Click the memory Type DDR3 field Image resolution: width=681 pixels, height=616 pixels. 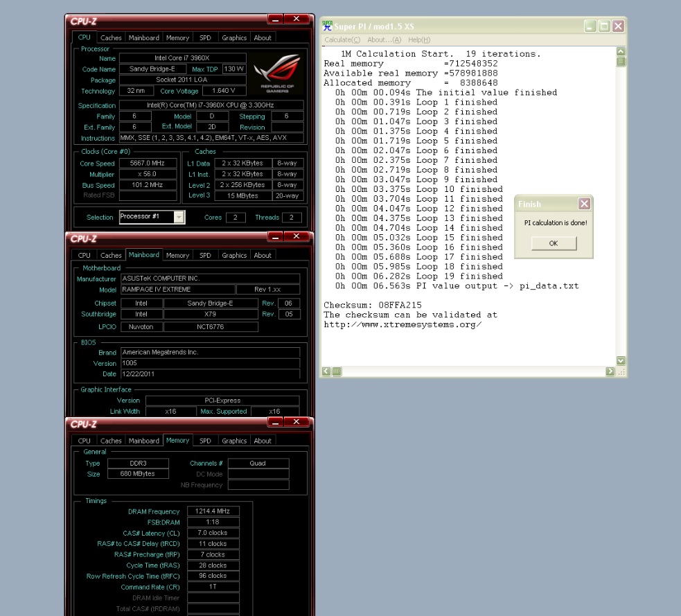(x=138, y=464)
